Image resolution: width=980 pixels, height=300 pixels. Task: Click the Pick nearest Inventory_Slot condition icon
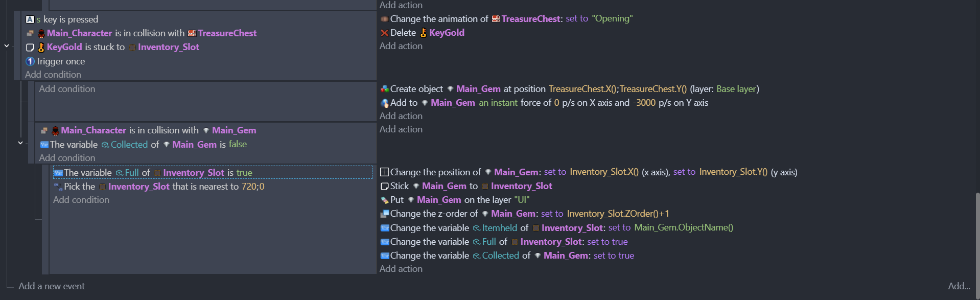58,187
